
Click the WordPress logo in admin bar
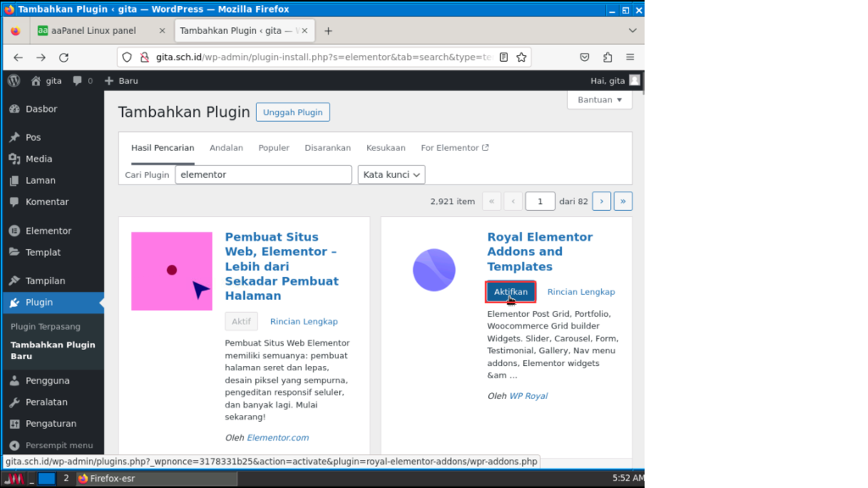pyautogui.click(x=14, y=80)
